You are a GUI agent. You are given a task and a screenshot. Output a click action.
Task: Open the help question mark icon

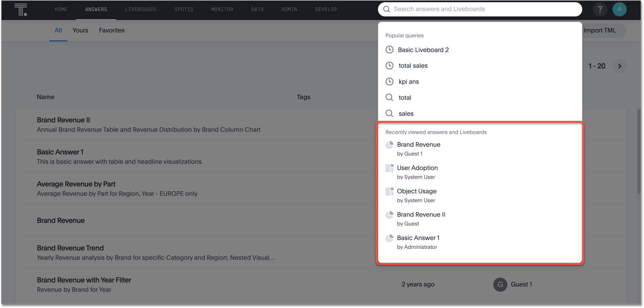click(x=600, y=9)
